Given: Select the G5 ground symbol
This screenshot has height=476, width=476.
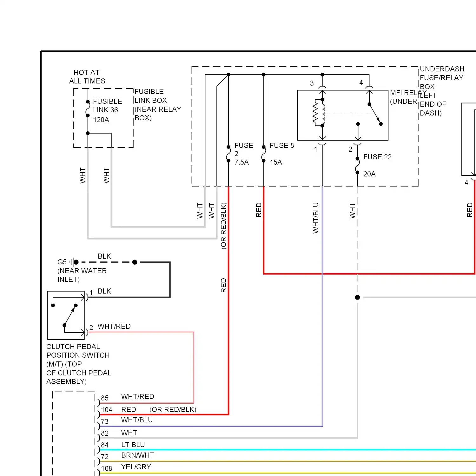Looking at the screenshot, I should [x=74, y=262].
